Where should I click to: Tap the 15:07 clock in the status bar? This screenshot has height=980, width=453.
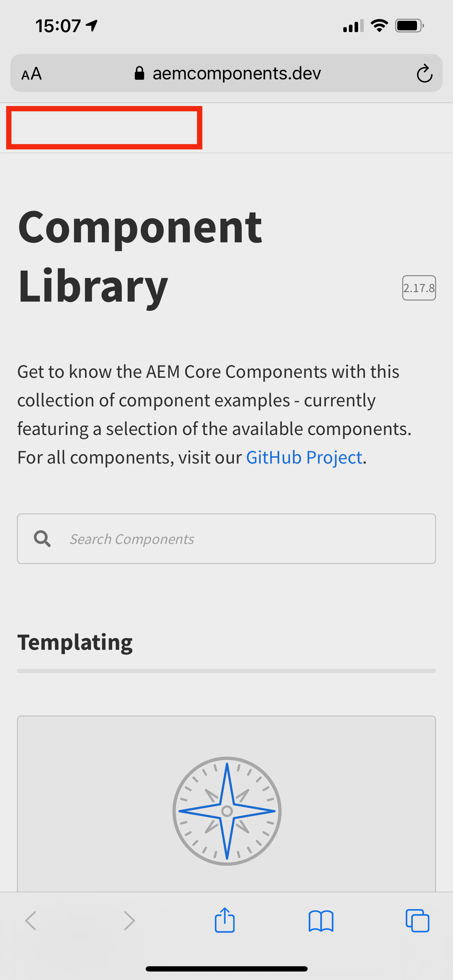tap(58, 25)
